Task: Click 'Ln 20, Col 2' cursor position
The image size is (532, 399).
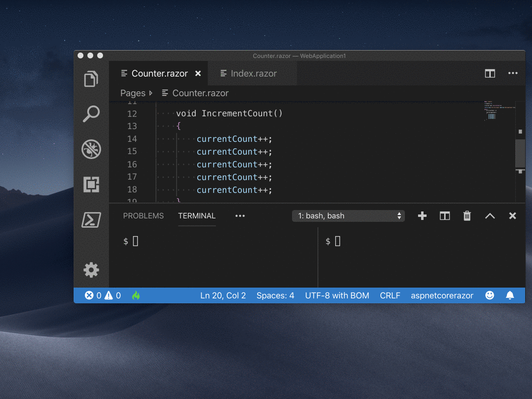Action: point(223,295)
